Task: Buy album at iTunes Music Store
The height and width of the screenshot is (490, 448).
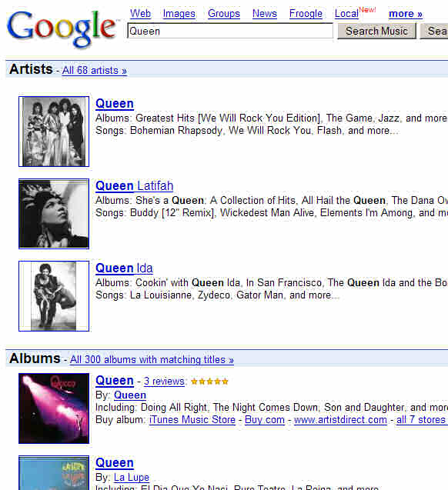Action: (192, 420)
